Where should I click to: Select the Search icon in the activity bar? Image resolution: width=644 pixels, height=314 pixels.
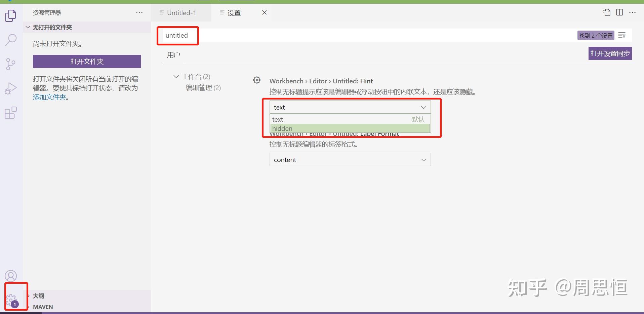(x=11, y=39)
